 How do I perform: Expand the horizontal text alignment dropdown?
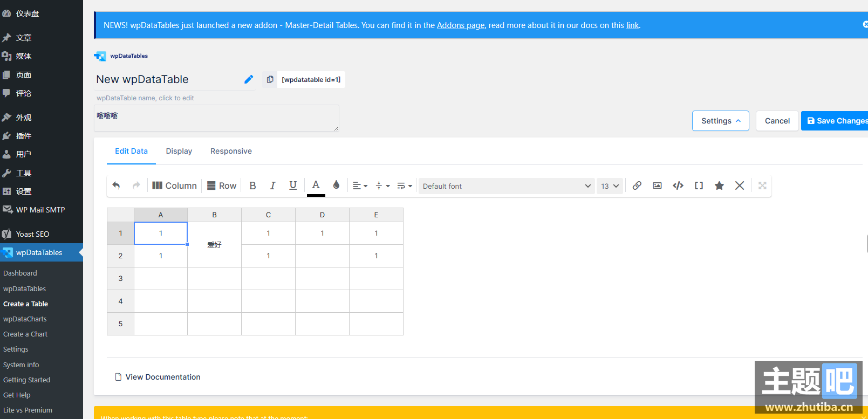click(360, 186)
